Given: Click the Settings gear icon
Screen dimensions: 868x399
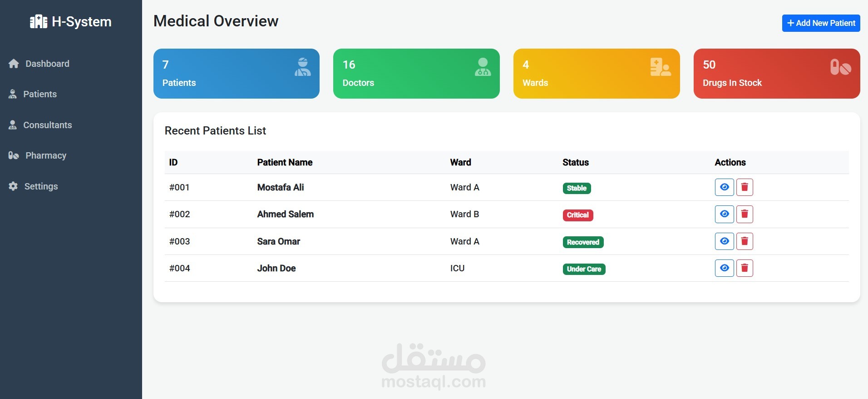Looking at the screenshot, I should (13, 186).
